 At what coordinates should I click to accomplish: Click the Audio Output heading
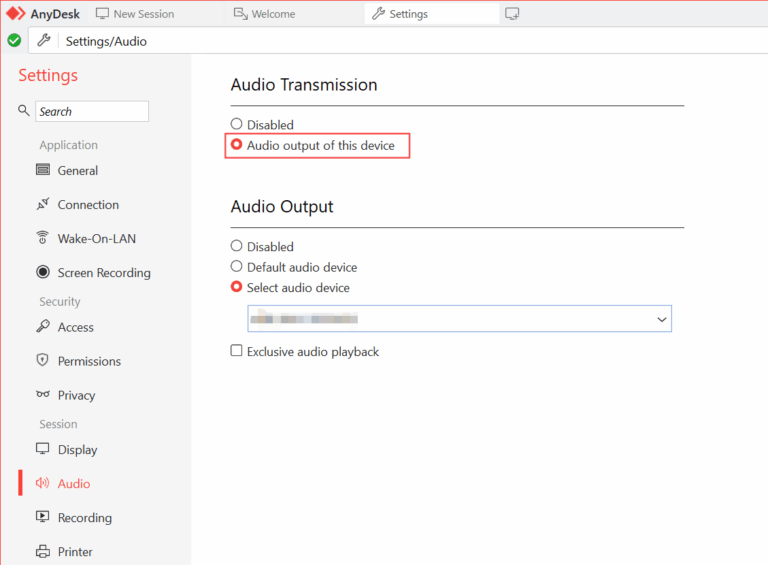[x=282, y=207]
